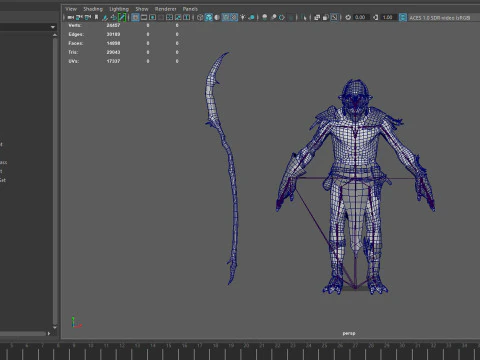Screen dimensions: 480x360
Task: Click the highlighted X-Ray Joints icon
Action: pos(334,17)
